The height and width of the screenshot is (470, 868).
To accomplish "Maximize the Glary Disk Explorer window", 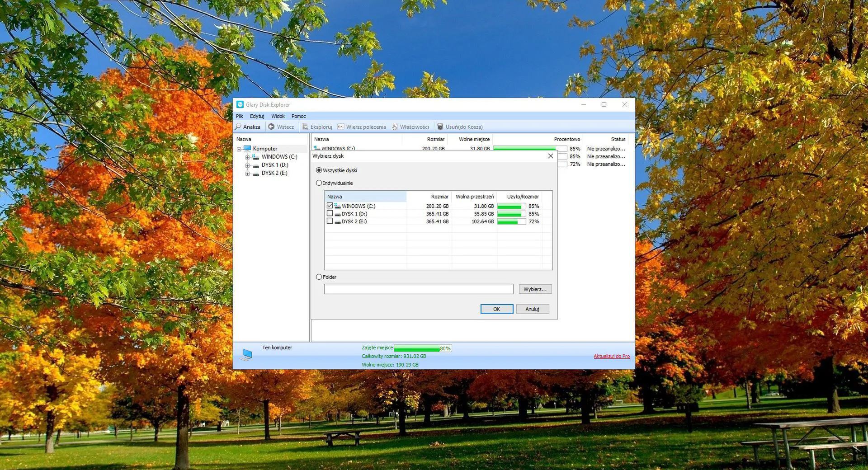I will coord(604,104).
